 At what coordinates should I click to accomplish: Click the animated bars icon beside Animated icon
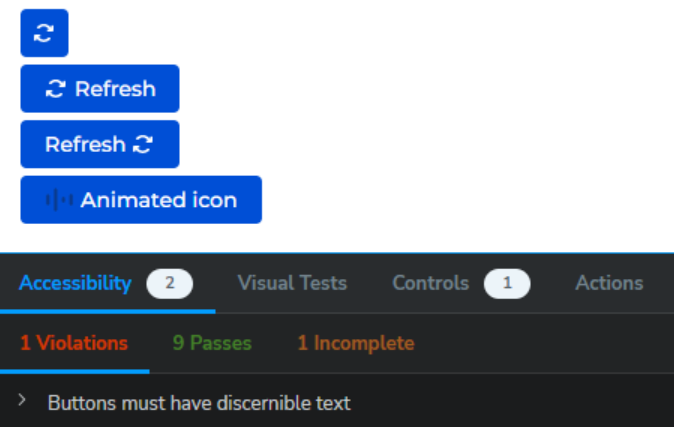(59, 200)
